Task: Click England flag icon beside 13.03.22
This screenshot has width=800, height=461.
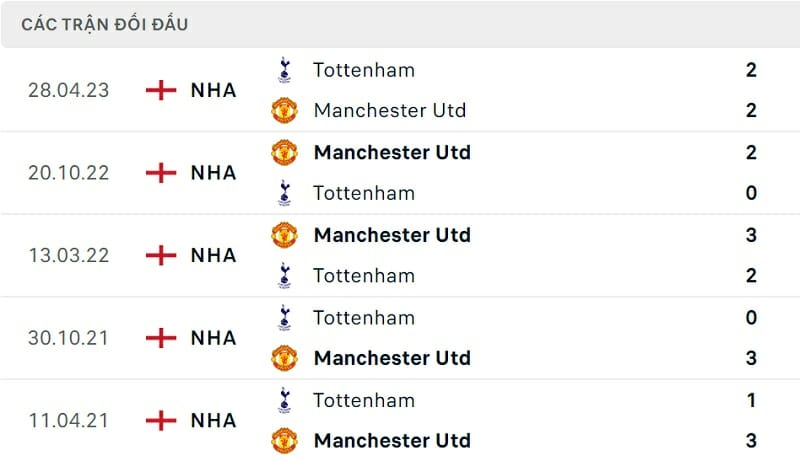Action: (161, 255)
